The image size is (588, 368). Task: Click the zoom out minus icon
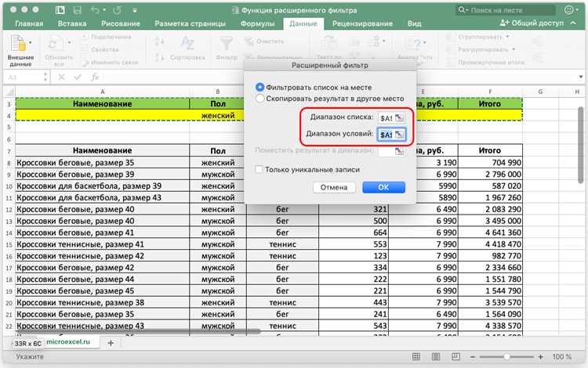[473, 357]
